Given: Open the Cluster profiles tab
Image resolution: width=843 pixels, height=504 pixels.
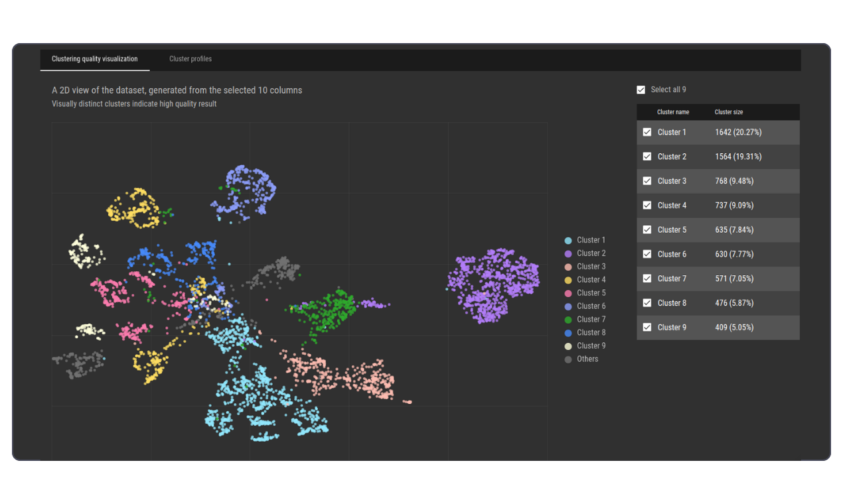Looking at the screenshot, I should (x=191, y=59).
